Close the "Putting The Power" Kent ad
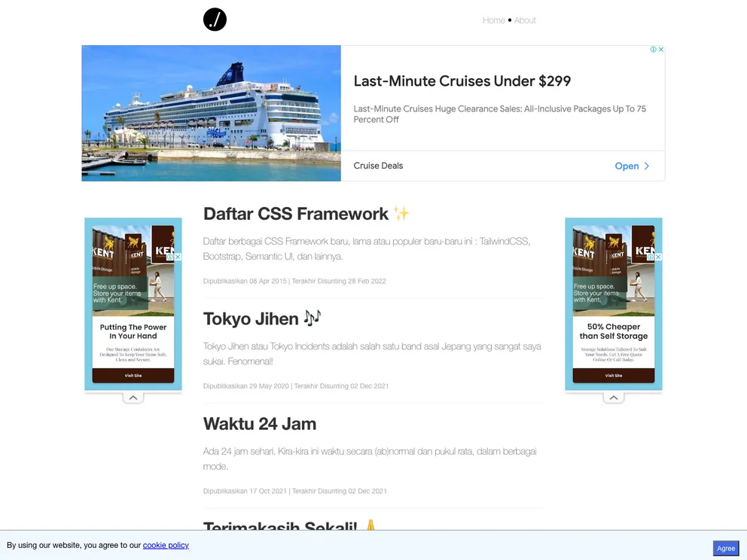This screenshot has width=747, height=560. (x=178, y=257)
